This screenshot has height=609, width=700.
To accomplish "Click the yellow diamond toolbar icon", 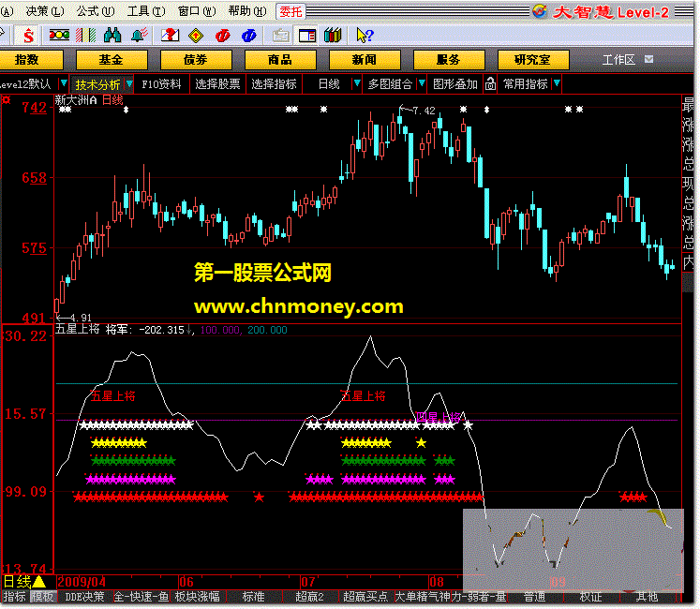I will point(196,36).
